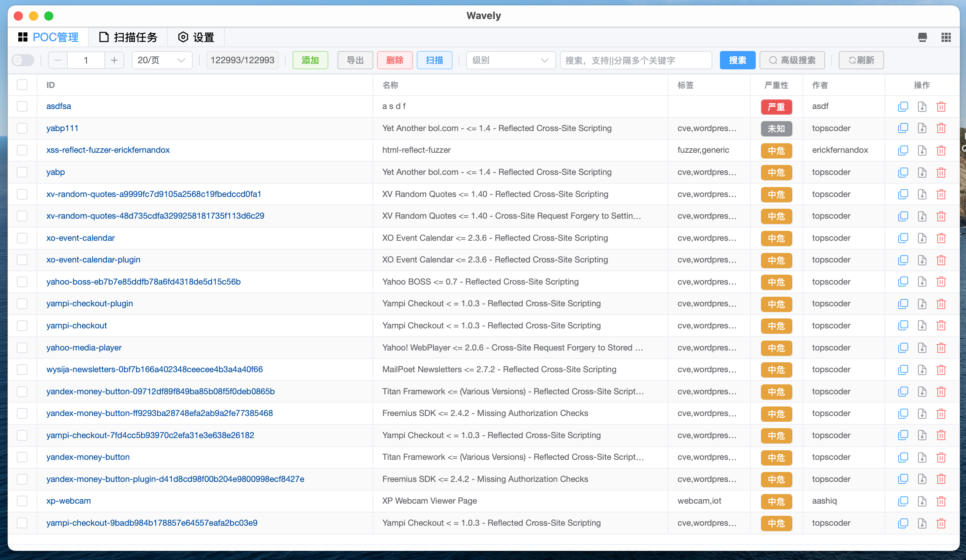Click the 严重 severity badge
Screen dimensions: 966x560
[x=776, y=107]
